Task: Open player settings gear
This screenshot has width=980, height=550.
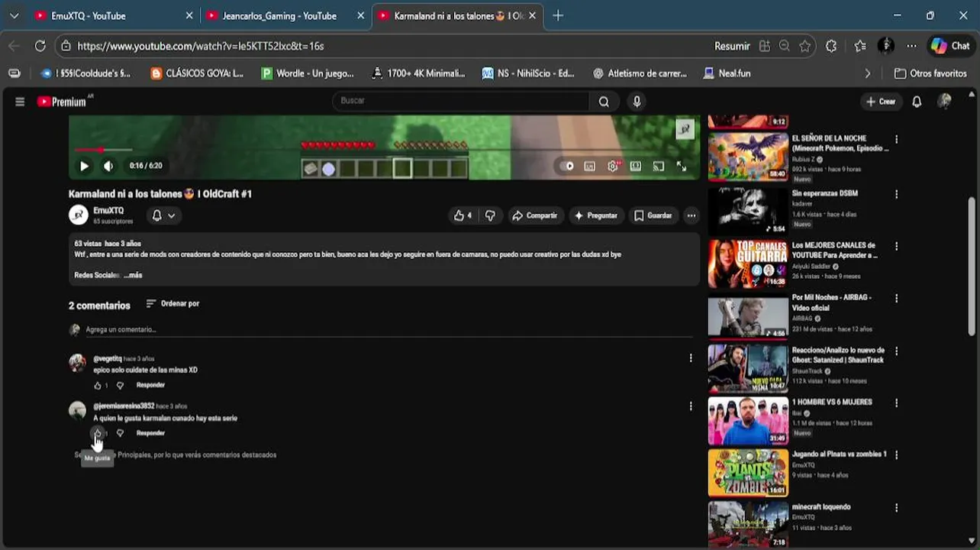Action: pos(613,166)
